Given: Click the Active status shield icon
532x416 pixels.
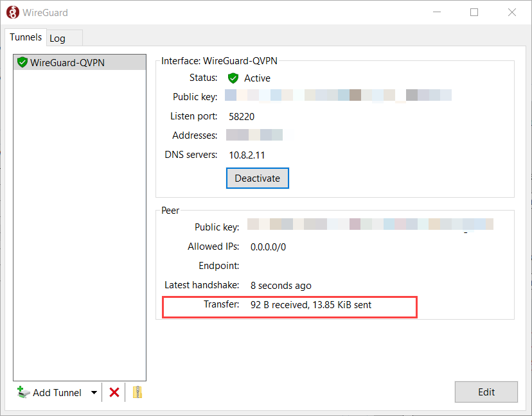Looking at the screenshot, I should tap(233, 78).
